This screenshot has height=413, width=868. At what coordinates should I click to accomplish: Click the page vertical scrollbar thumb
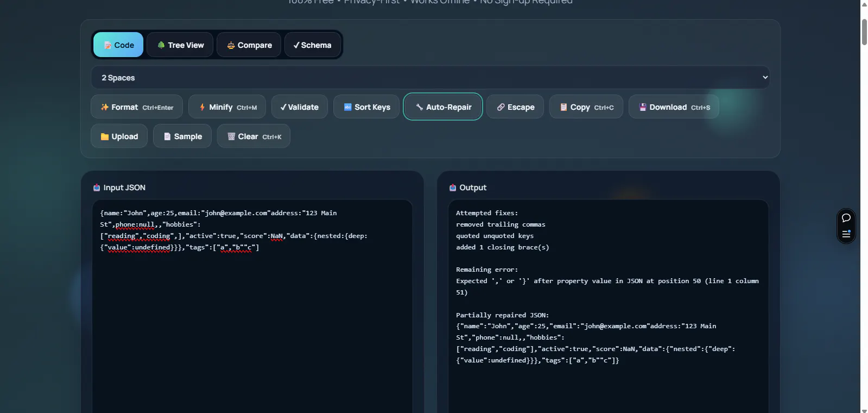point(864,32)
